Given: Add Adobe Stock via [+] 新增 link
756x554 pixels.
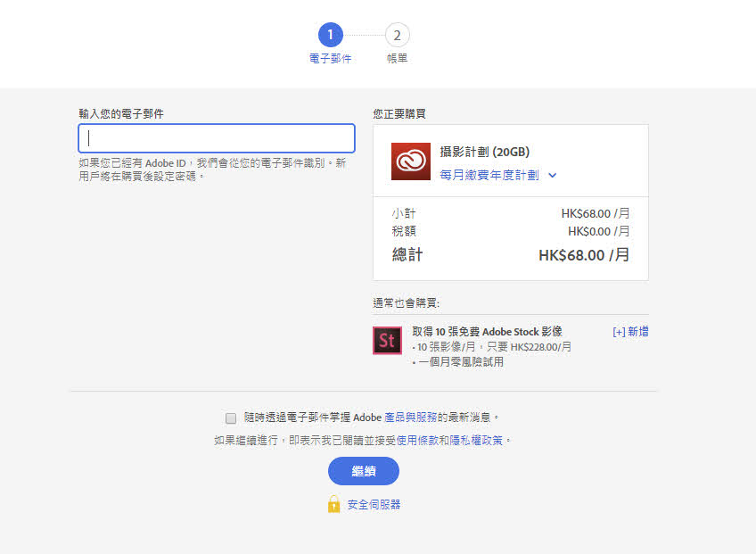Looking at the screenshot, I should click(x=630, y=332).
